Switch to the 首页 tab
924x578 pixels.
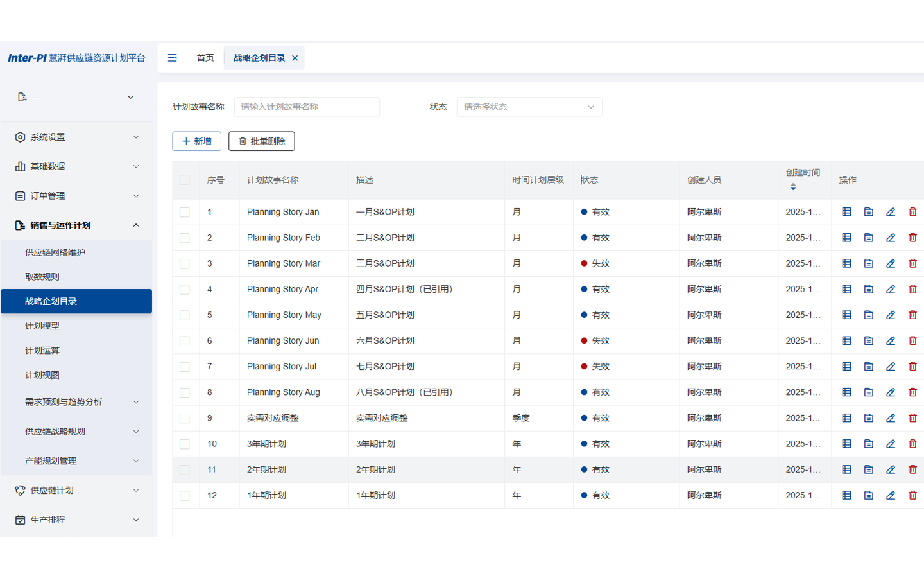[205, 57]
